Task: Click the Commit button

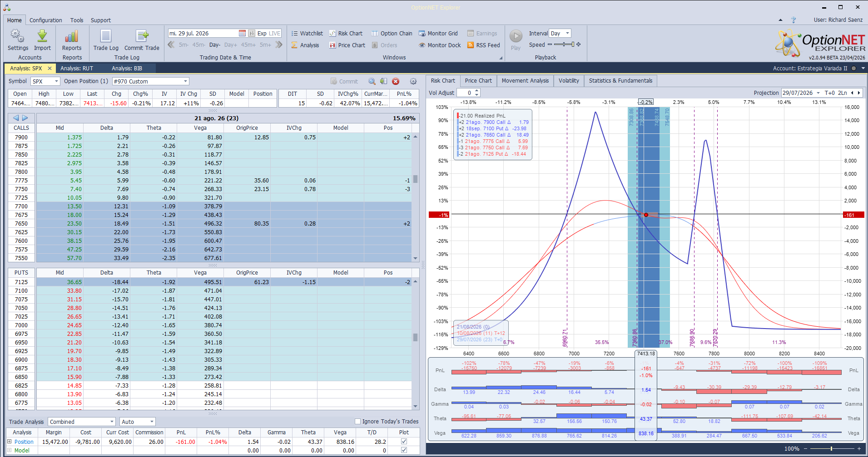Action: (344, 81)
